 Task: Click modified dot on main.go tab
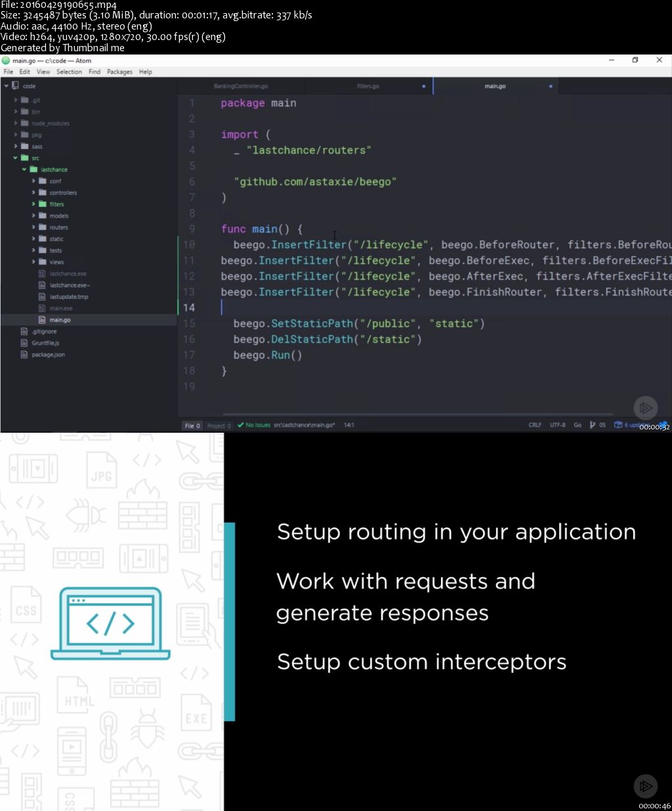[551, 86]
